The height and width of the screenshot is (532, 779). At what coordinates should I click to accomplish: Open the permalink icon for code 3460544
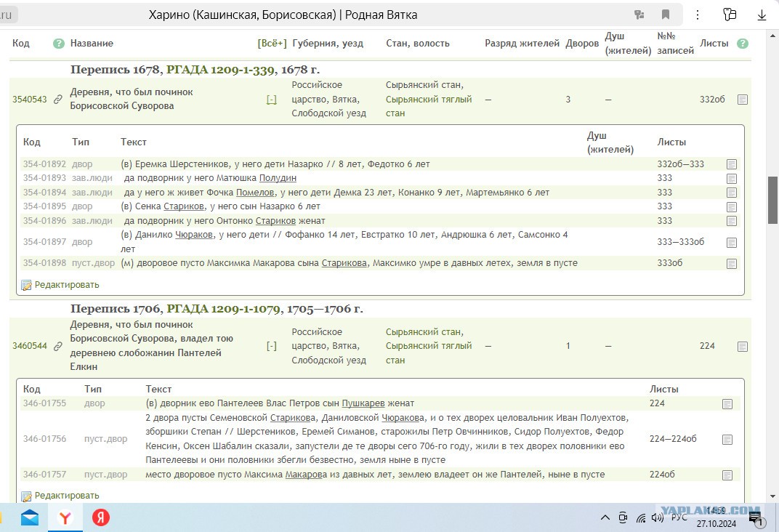coord(58,346)
